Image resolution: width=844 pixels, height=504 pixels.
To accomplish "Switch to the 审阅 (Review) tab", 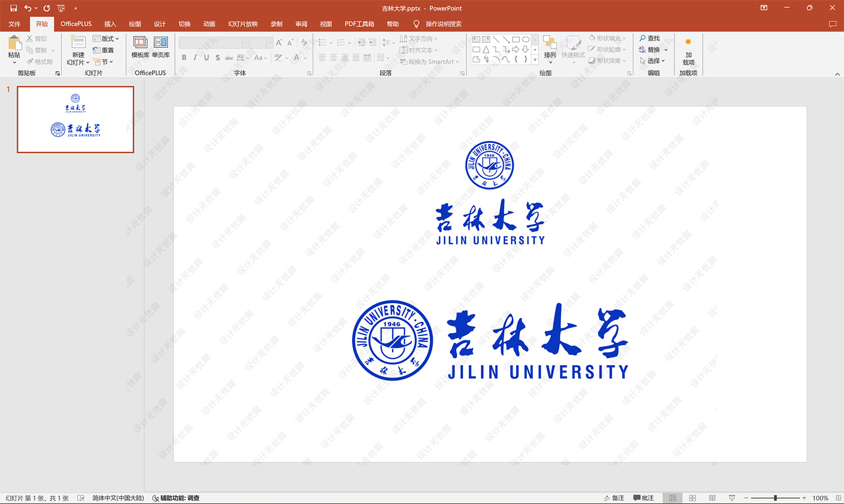I will (x=302, y=24).
